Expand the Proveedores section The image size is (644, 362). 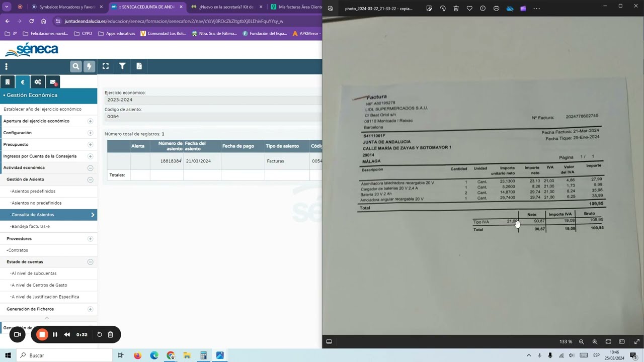pos(90,239)
